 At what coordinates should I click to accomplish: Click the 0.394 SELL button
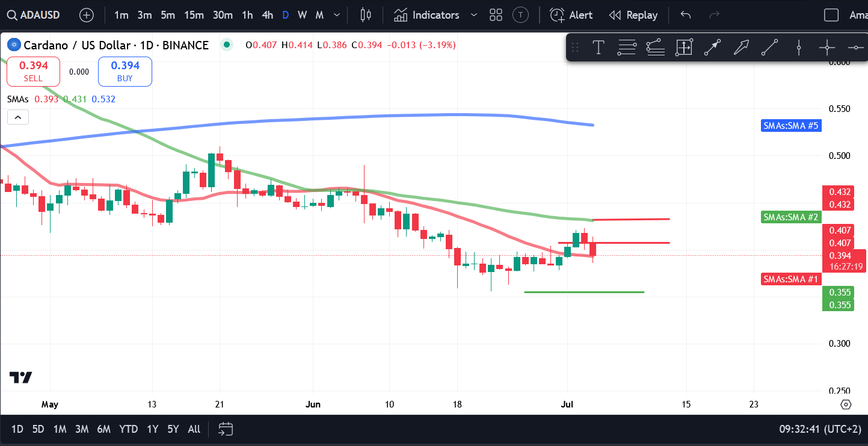click(33, 72)
